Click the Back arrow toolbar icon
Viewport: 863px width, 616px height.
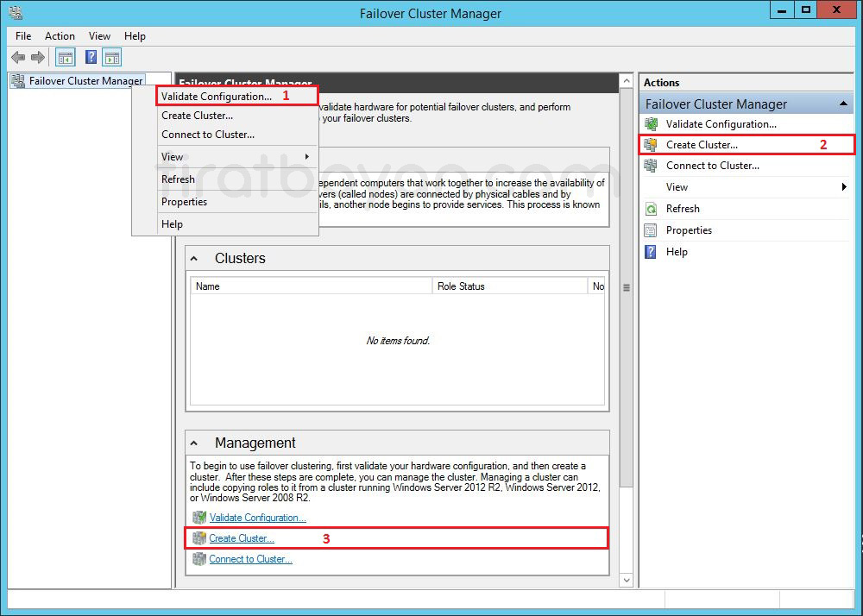point(18,57)
